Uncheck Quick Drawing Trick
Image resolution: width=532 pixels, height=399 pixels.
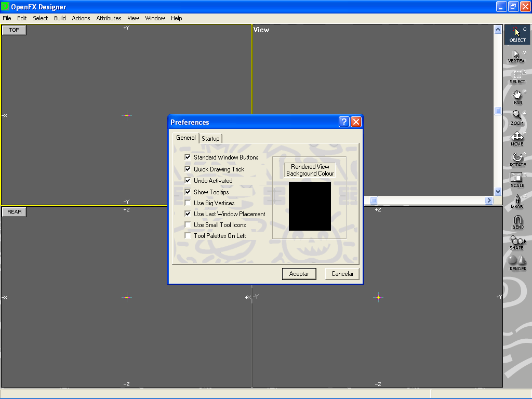click(188, 169)
